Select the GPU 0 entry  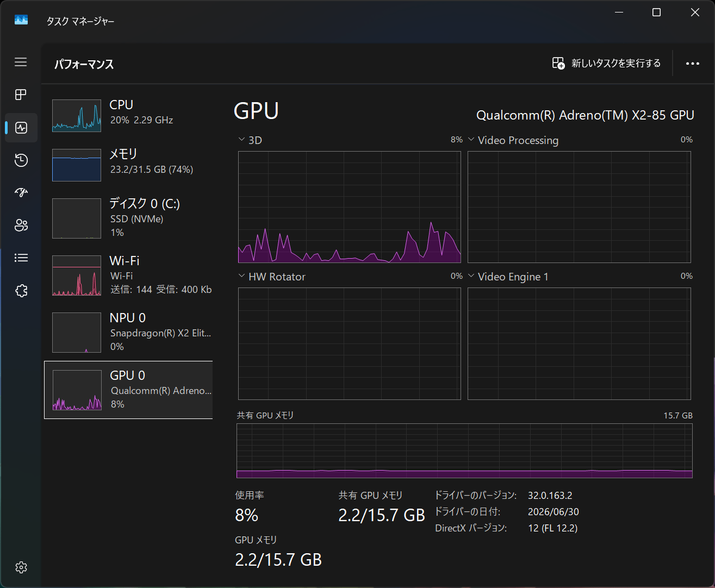(x=128, y=390)
